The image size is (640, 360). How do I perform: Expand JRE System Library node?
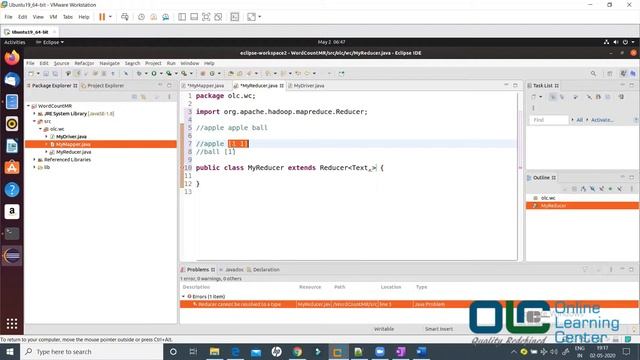tap(35, 113)
